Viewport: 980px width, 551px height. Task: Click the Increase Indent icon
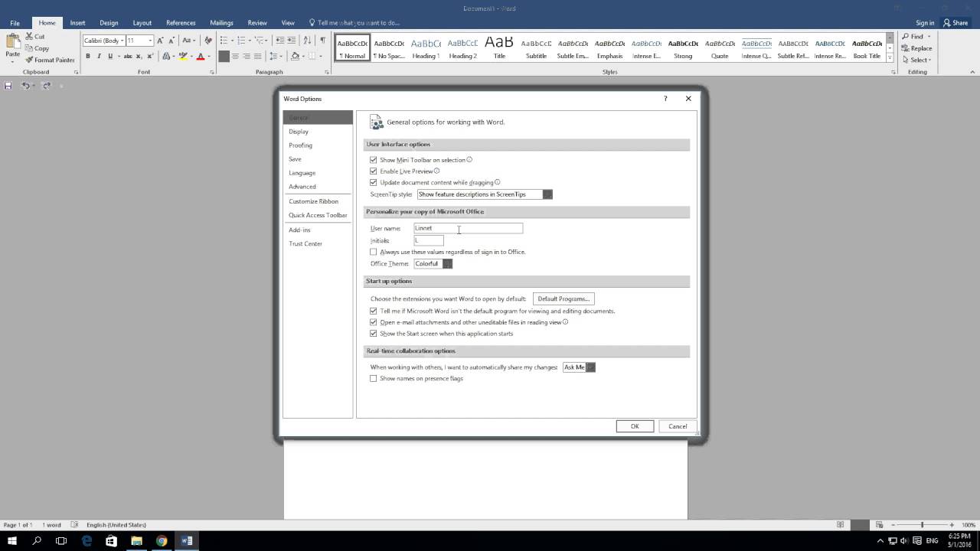291,41
